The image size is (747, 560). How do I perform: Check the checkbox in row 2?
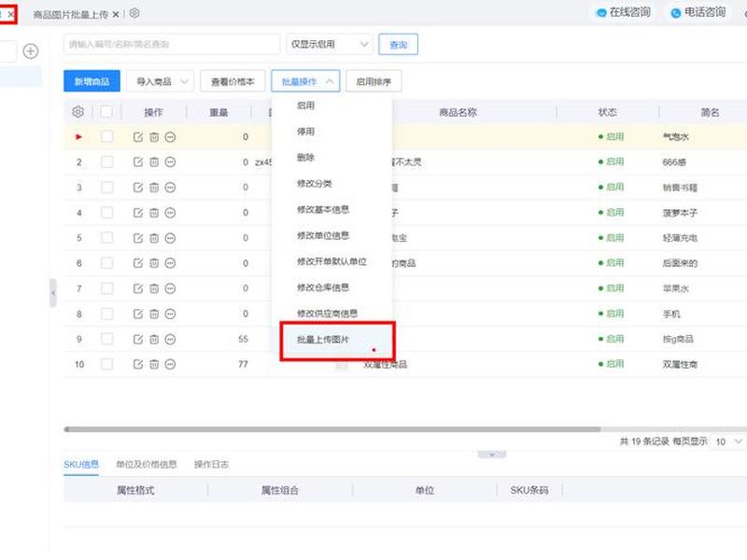(x=106, y=161)
